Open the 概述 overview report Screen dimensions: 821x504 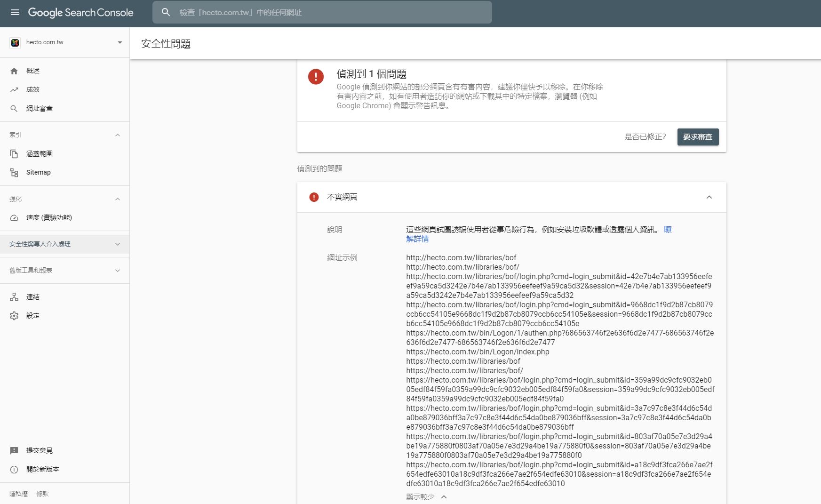[x=32, y=71]
